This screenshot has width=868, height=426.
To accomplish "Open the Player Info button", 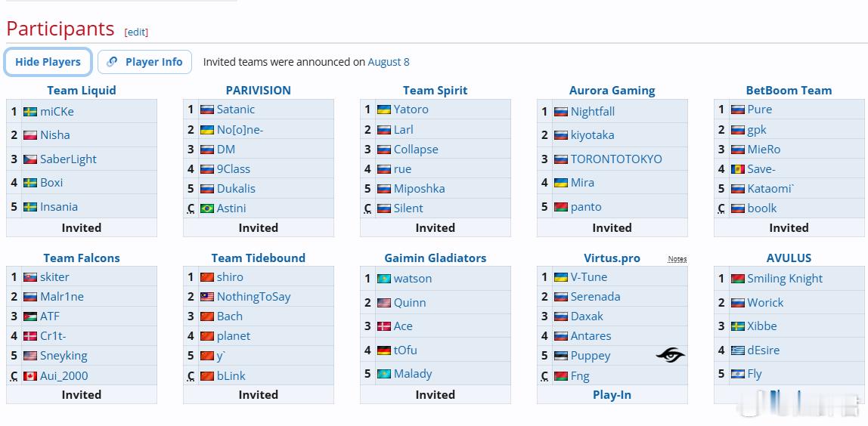I will pyautogui.click(x=144, y=62).
